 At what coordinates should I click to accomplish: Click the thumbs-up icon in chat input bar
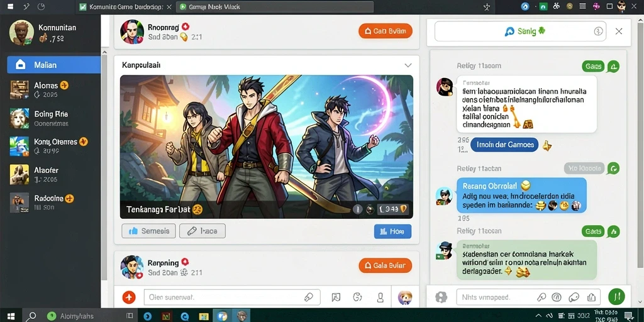click(x=591, y=297)
